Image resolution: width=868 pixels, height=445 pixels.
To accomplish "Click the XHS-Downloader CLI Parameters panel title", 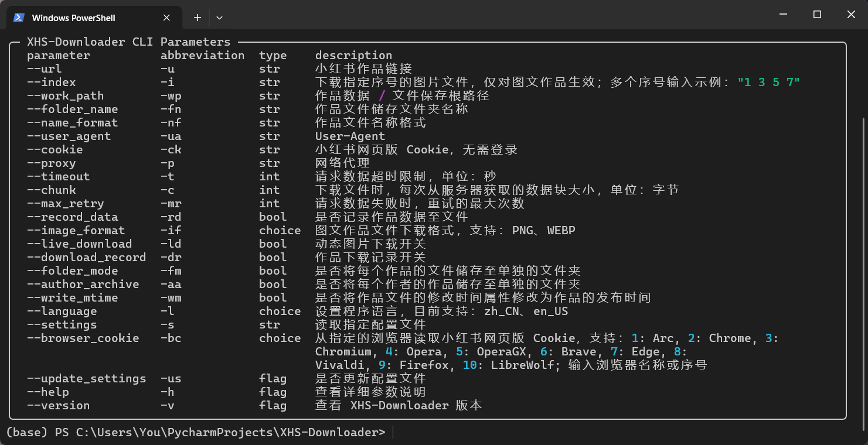I will point(128,42).
